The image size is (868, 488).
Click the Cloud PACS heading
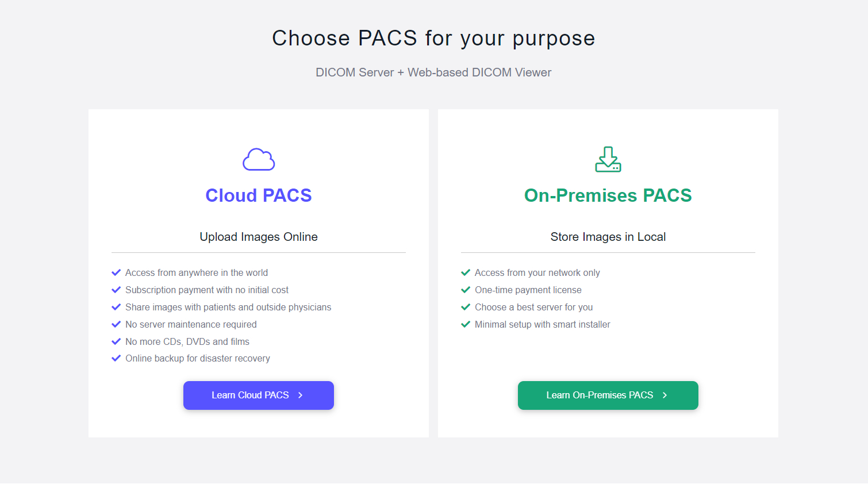[x=259, y=195]
